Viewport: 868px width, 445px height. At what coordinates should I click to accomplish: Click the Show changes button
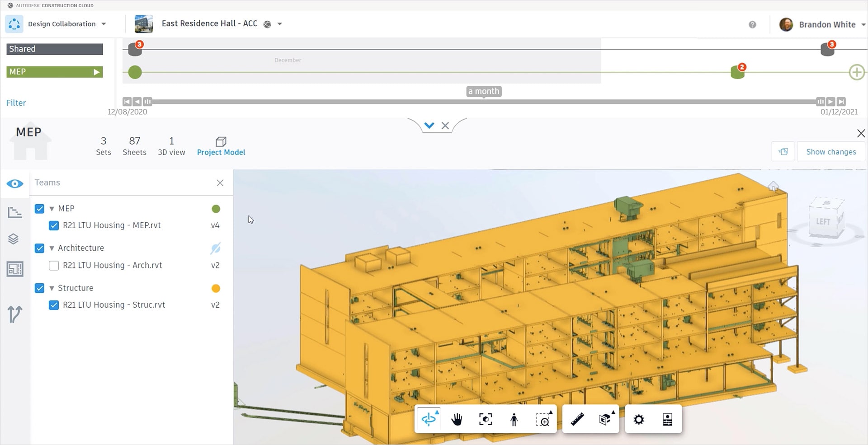[x=830, y=152]
